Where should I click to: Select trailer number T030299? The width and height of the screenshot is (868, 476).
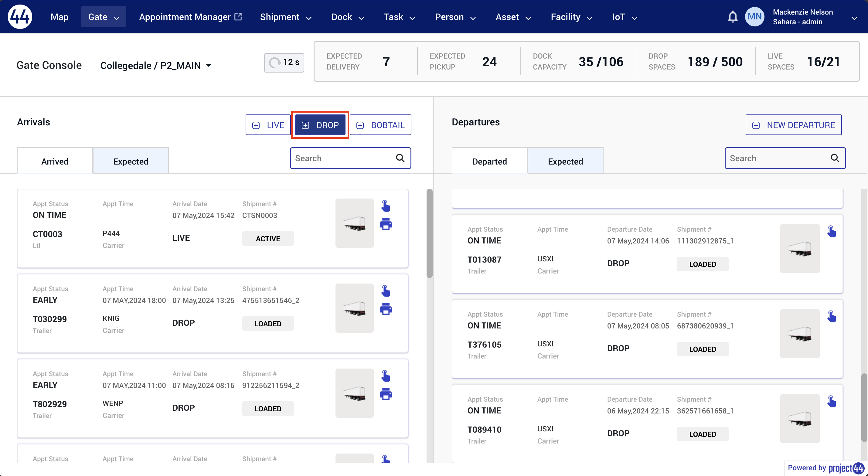click(49, 319)
